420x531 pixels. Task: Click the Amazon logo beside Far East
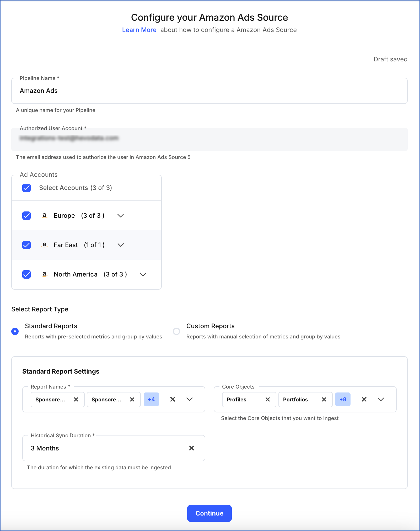pos(45,245)
